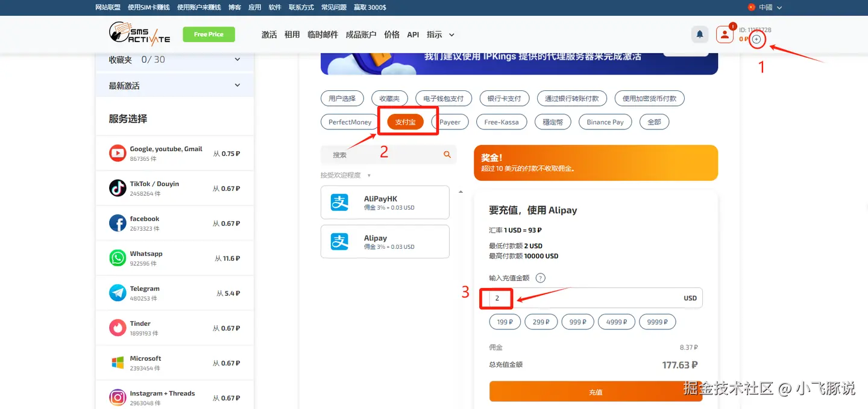Open the user profile icon
Image resolution: width=868 pixels, height=409 pixels.
click(725, 34)
